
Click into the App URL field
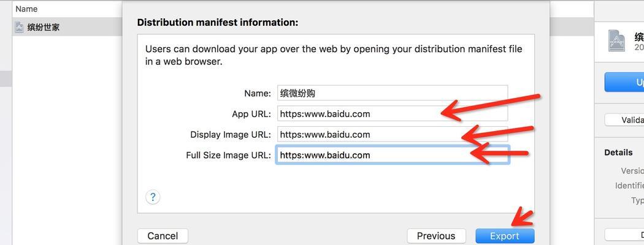pyautogui.click(x=393, y=114)
